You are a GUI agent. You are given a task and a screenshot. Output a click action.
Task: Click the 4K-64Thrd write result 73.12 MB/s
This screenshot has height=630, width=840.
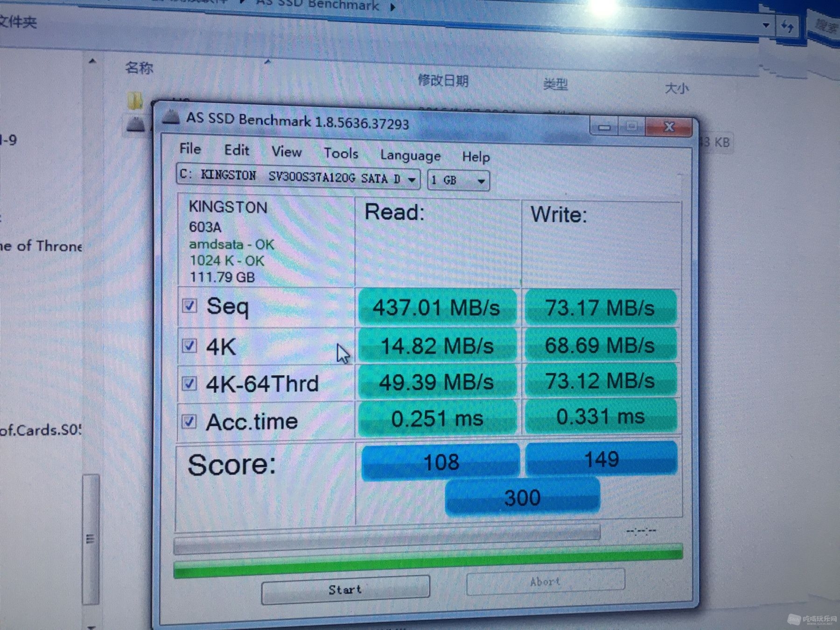(601, 381)
